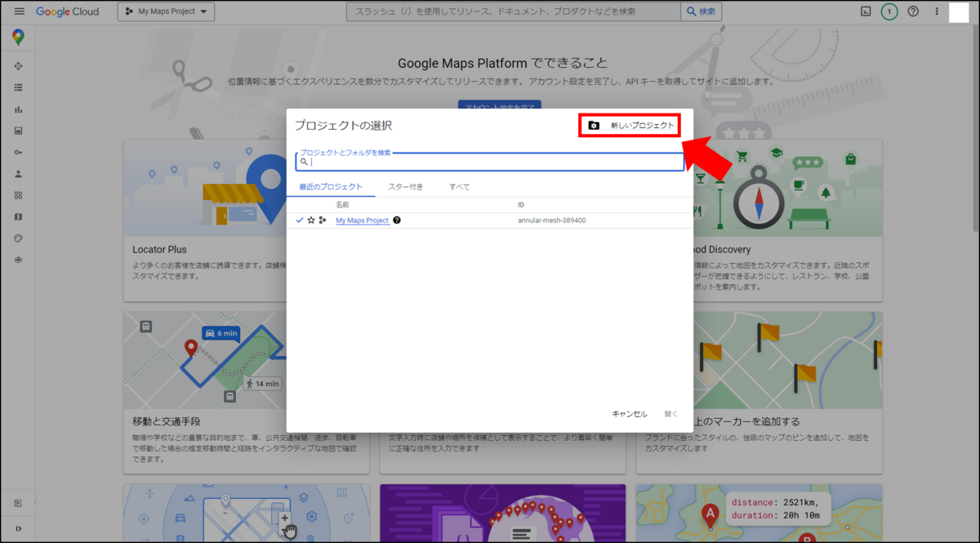
Task: Open the My Maps Project selector dropdown
Action: (167, 11)
